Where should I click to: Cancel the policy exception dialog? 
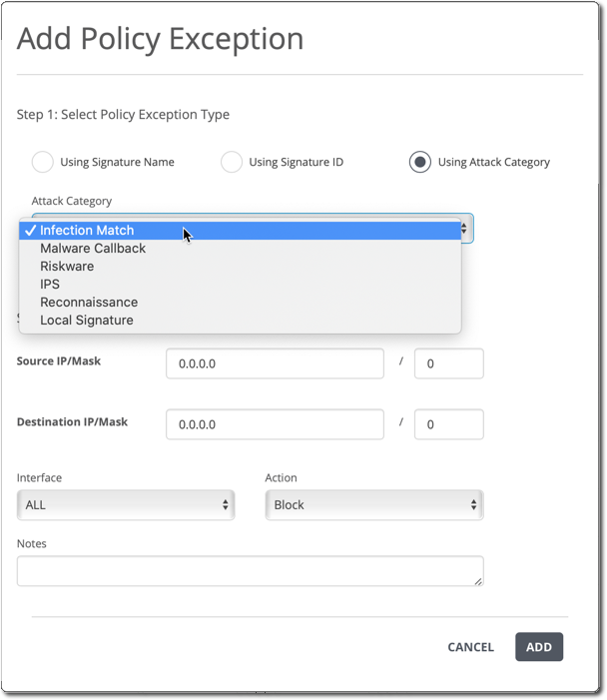point(471,647)
